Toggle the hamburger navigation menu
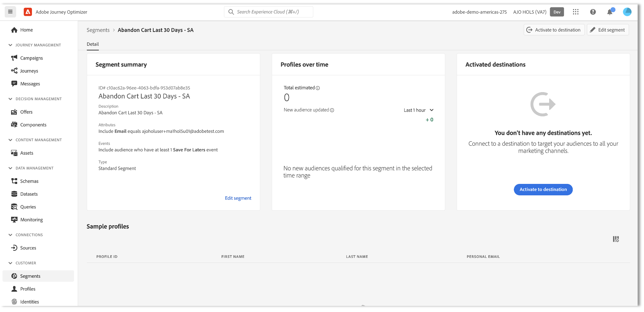Image resolution: width=644 pixels, height=312 pixels. coord(10,12)
